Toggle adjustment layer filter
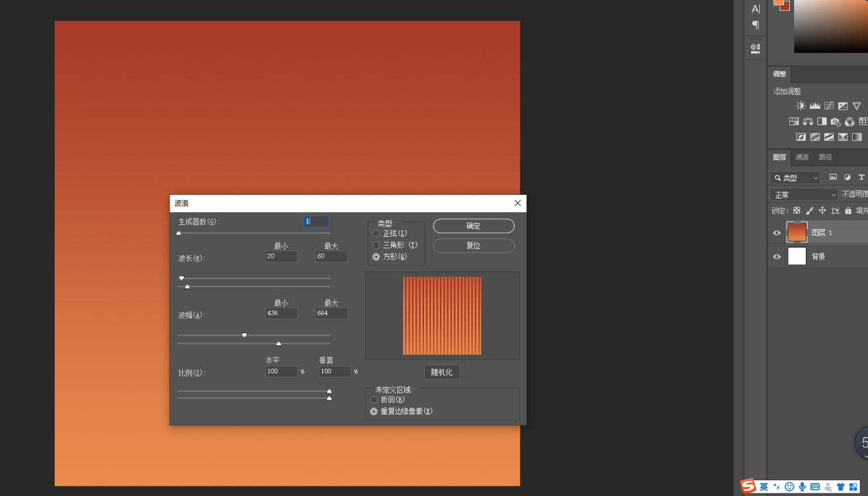The height and width of the screenshot is (496, 868). (x=847, y=177)
